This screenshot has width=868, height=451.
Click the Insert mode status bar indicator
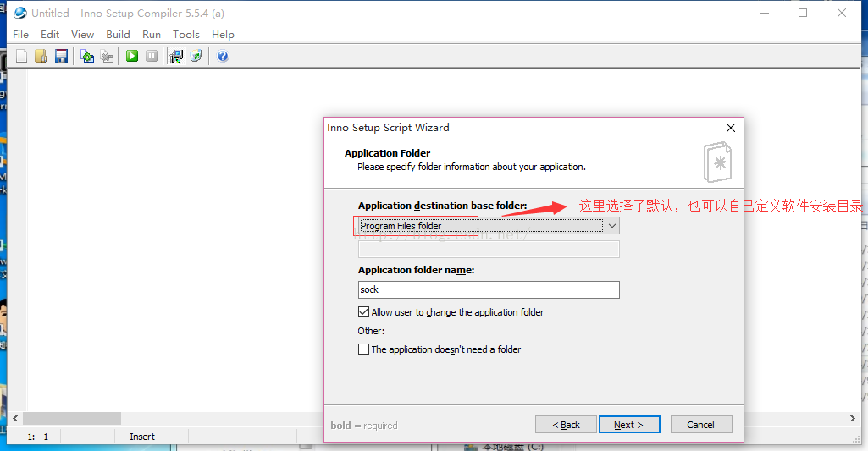[x=142, y=437]
